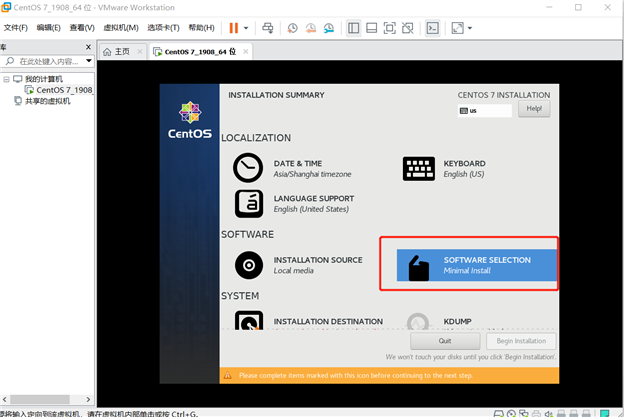Revert virtual machine to previous snapshot
The image size is (624, 417).
coord(310,28)
